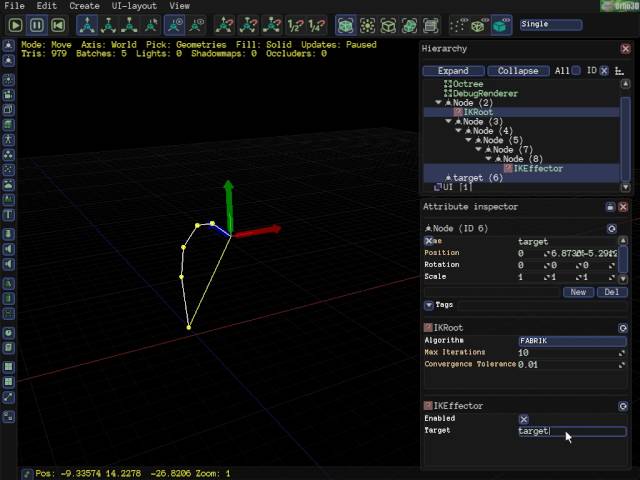The width and height of the screenshot is (640, 480).
Task: Add a Camera component from sidebar
Action: coord(9,95)
